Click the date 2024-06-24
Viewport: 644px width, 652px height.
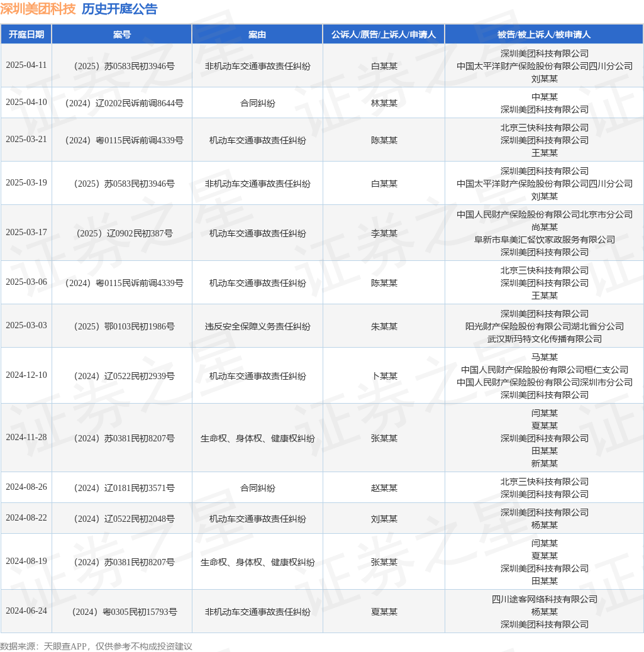[26, 611]
